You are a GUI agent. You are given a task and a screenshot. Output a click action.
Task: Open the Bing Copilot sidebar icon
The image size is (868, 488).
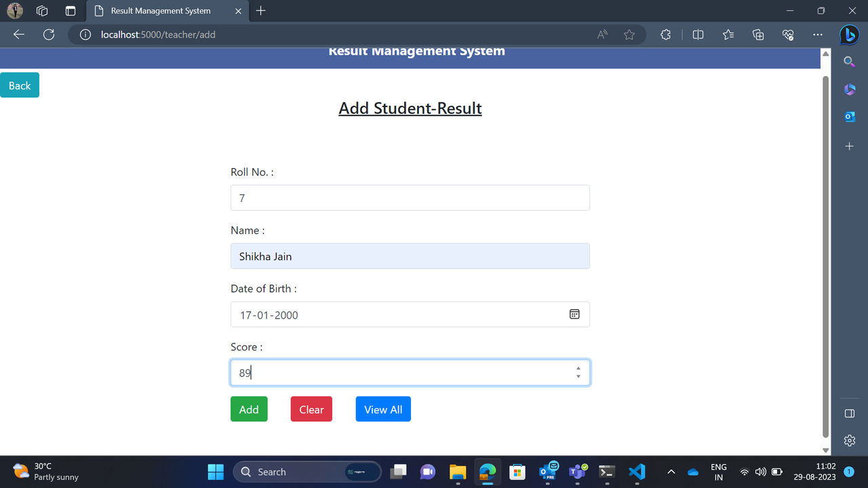pyautogui.click(x=849, y=35)
